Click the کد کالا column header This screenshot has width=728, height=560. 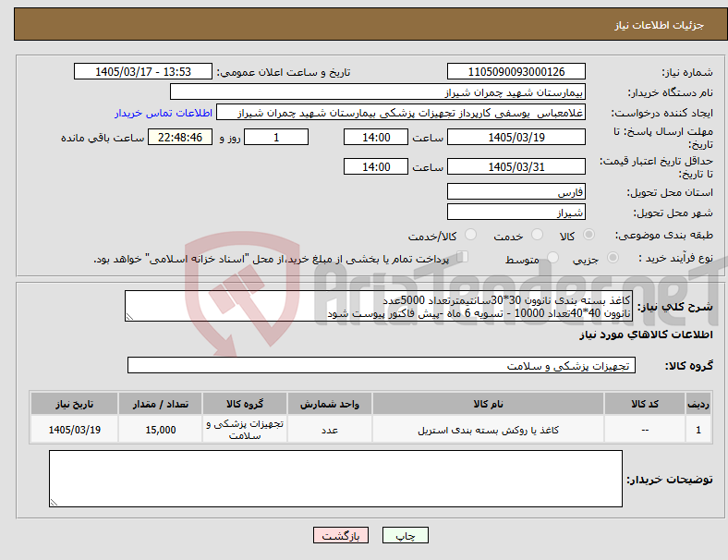point(645,404)
